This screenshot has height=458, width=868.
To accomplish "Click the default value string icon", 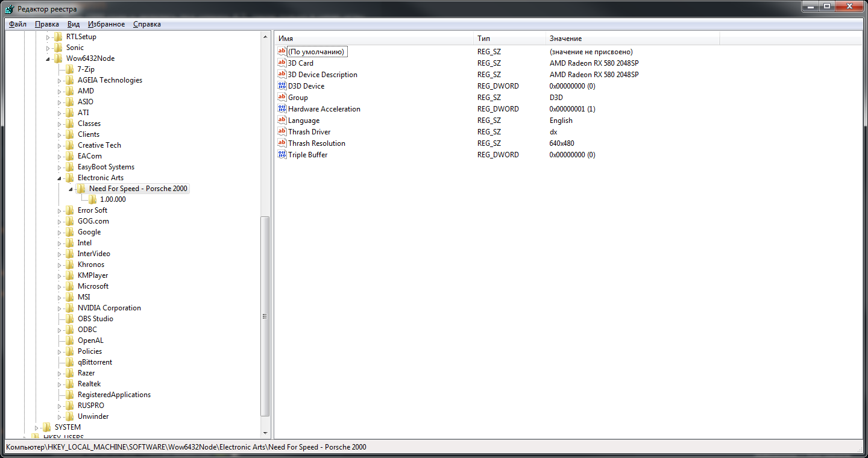I will pos(282,51).
